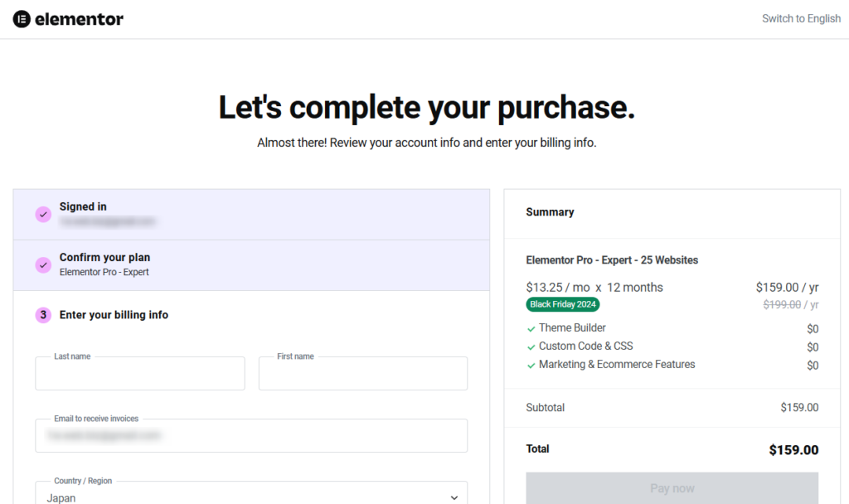Expand the Confirm your plan section
849x504 pixels.
250,265
